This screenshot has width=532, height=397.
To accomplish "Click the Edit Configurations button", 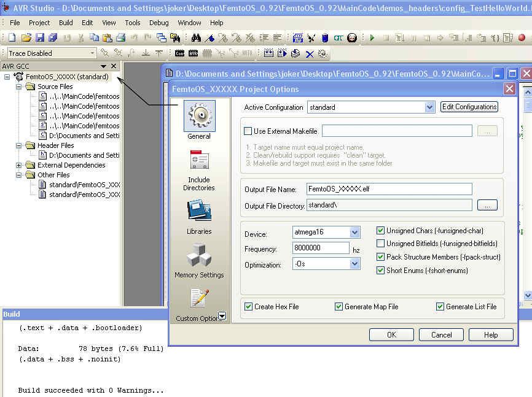I will 469,107.
